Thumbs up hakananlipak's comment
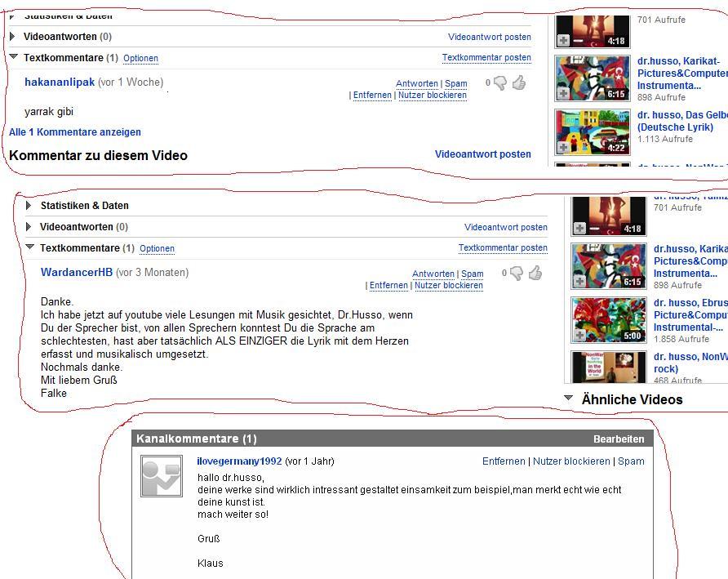 [x=518, y=82]
